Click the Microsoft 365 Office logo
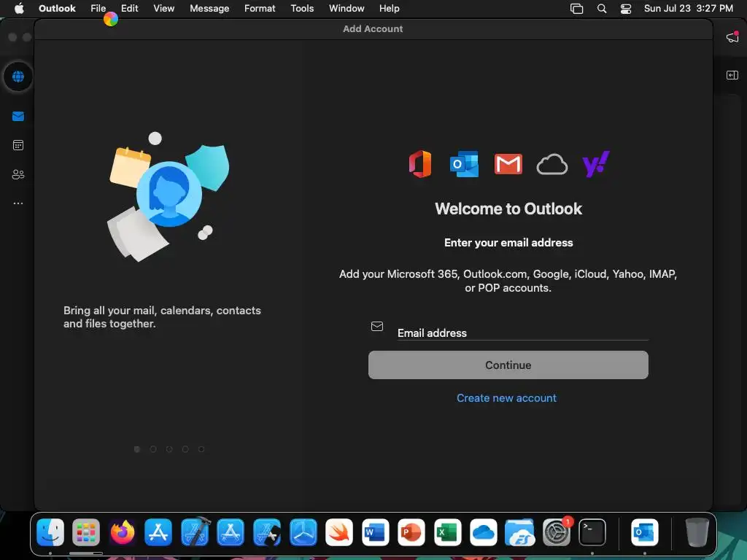This screenshot has width=747, height=560. [420, 164]
